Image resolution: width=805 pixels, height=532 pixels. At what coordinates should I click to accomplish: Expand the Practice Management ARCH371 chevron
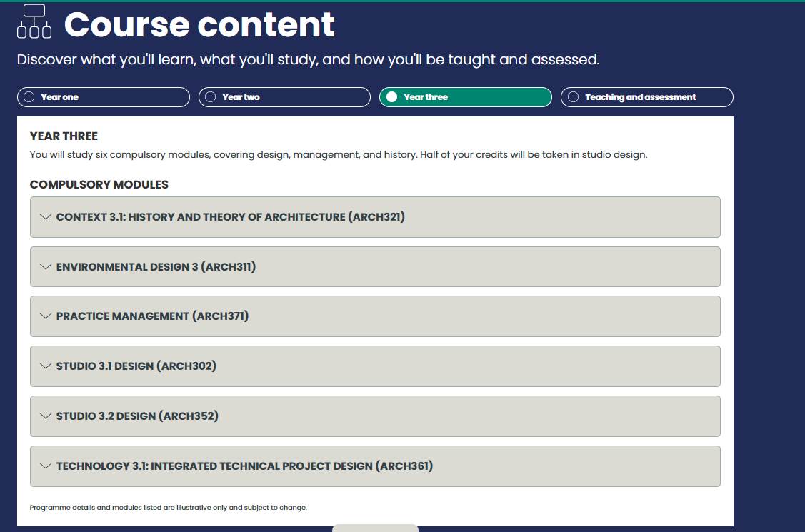tap(45, 316)
